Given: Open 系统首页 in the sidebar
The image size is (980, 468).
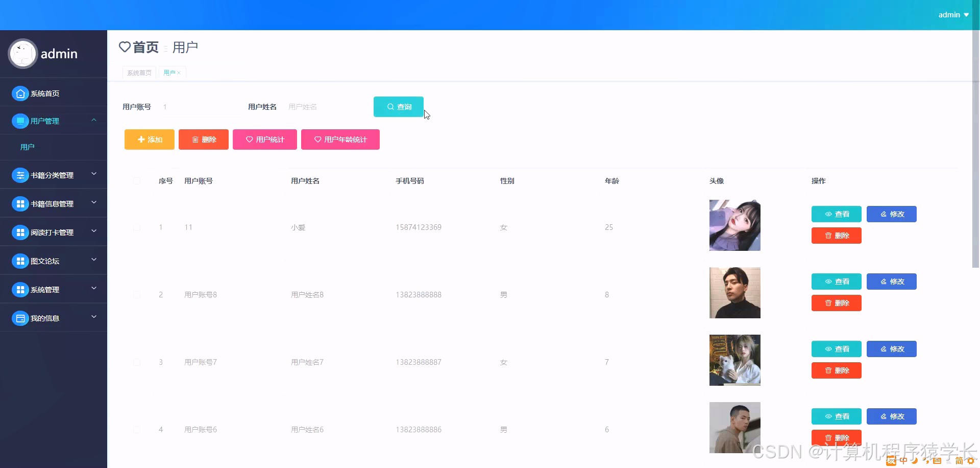Looking at the screenshot, I should point(54,93).
